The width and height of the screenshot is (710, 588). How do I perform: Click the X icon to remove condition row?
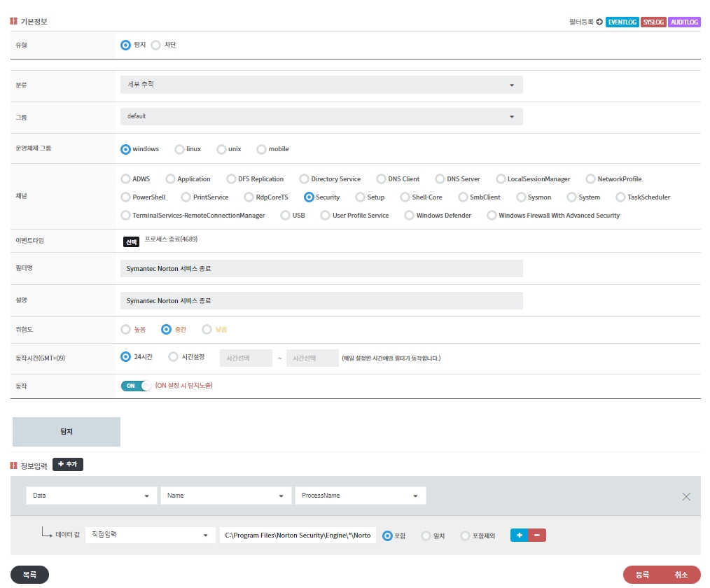(x=686, y=496)
